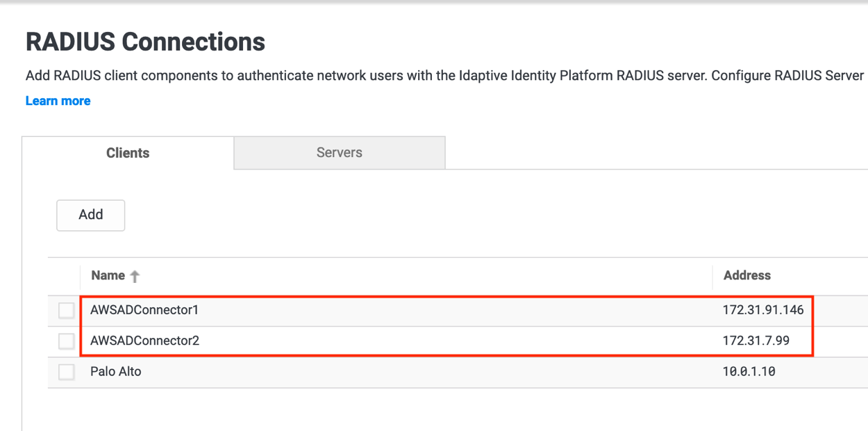Click the Address column header
The width and height of the screenshot is (868, 431).
pos(746,275)
